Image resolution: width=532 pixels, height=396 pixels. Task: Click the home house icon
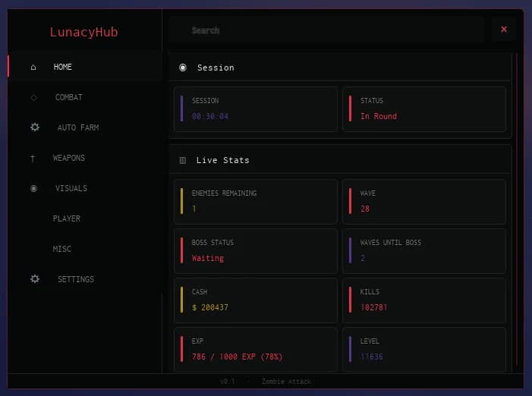(x=33, y=67)
